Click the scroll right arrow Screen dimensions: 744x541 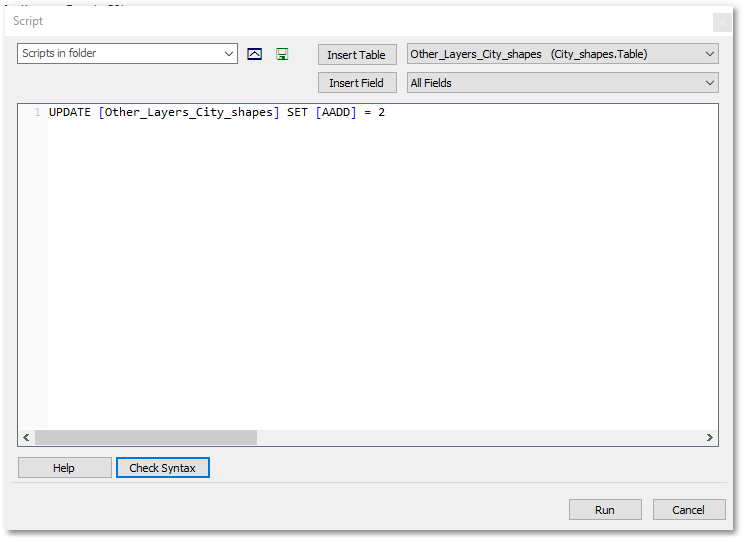pos(710,438)
